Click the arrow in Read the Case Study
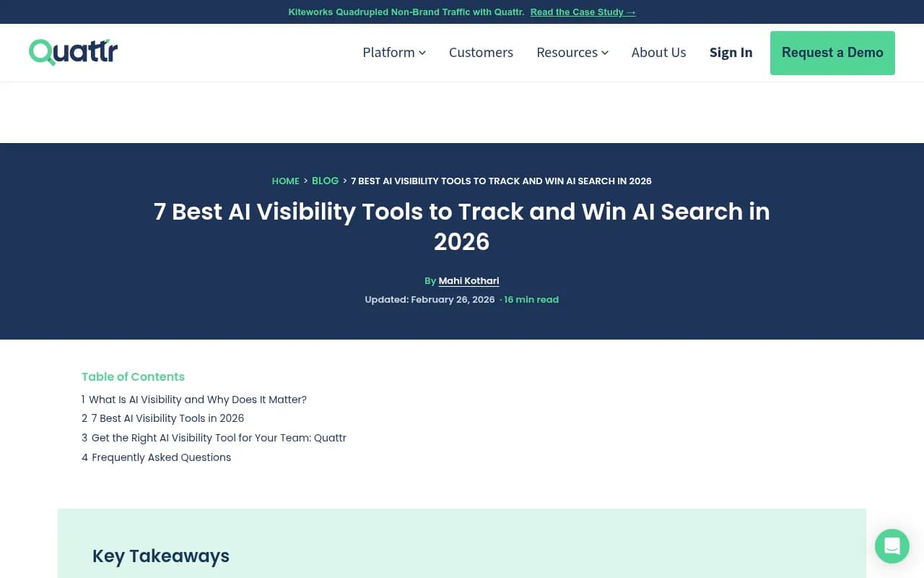This screenshot has height=578, width=924. click(630, 12)
